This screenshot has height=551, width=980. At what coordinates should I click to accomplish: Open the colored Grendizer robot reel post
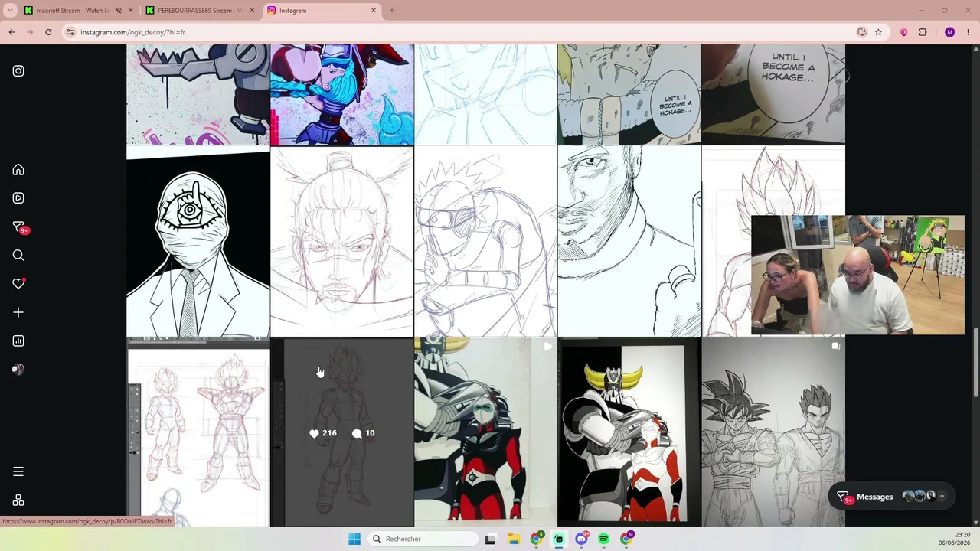pyautogui.click(x=486, y=432)
